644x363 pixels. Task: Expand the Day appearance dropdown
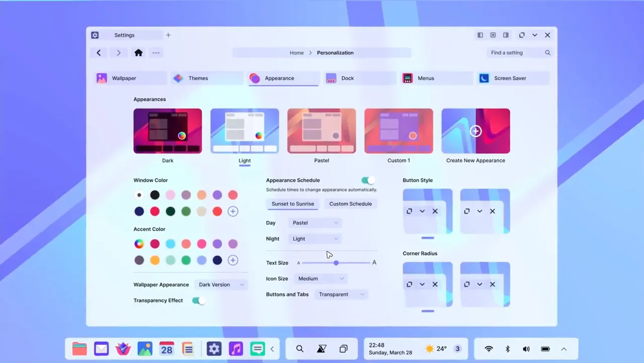coord(315,223)
